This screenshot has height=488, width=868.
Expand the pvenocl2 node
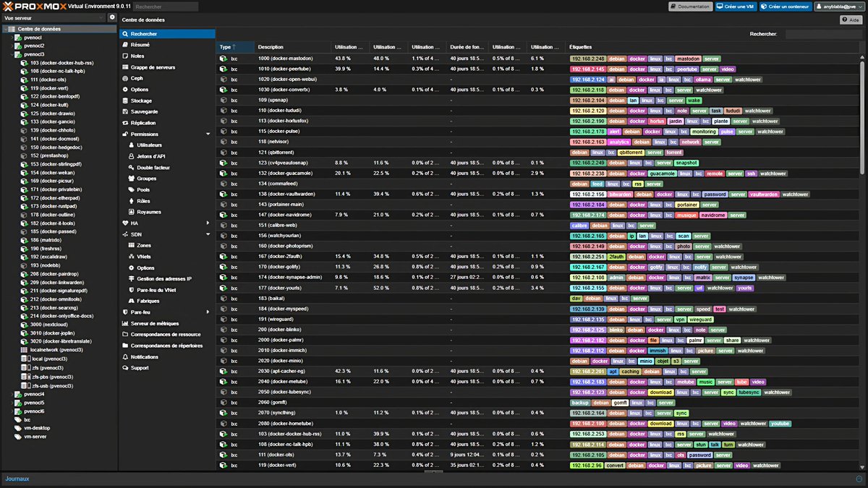[12, 46]
